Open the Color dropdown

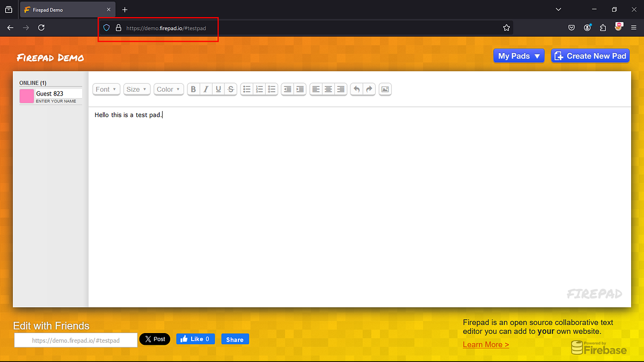(169, 89)
